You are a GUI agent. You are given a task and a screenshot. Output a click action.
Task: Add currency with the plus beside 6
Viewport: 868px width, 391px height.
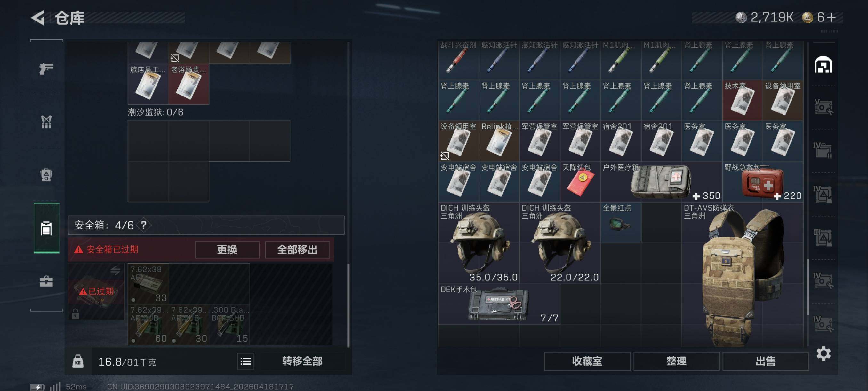click(x=831, y=17)
